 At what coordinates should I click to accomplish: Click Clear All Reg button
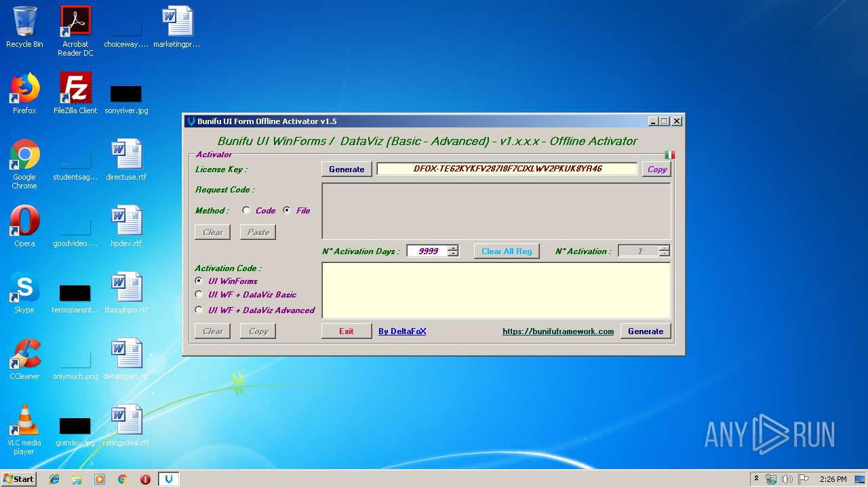coord(507,251)
